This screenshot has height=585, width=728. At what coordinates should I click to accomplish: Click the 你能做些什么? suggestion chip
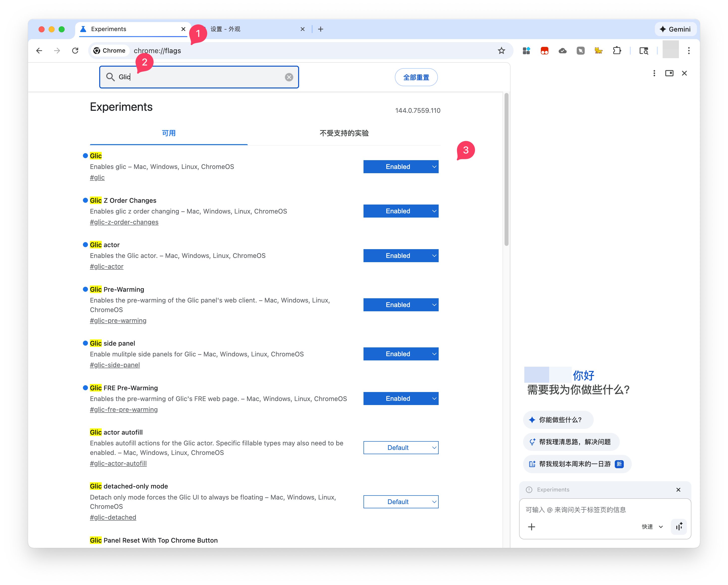pyautogui.click(x=558, y=420)
